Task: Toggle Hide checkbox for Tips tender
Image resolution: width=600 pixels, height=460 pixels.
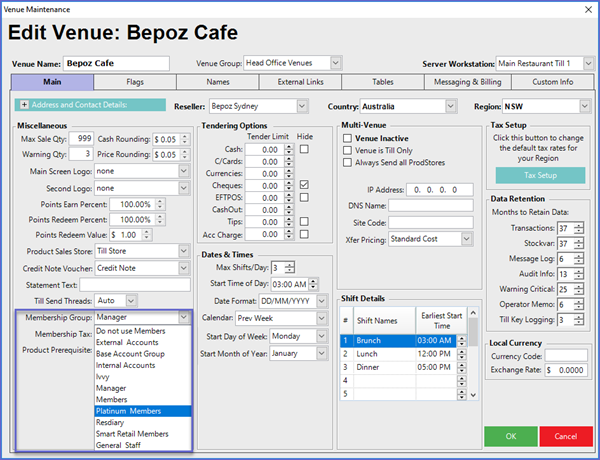Action: point(304,222)
